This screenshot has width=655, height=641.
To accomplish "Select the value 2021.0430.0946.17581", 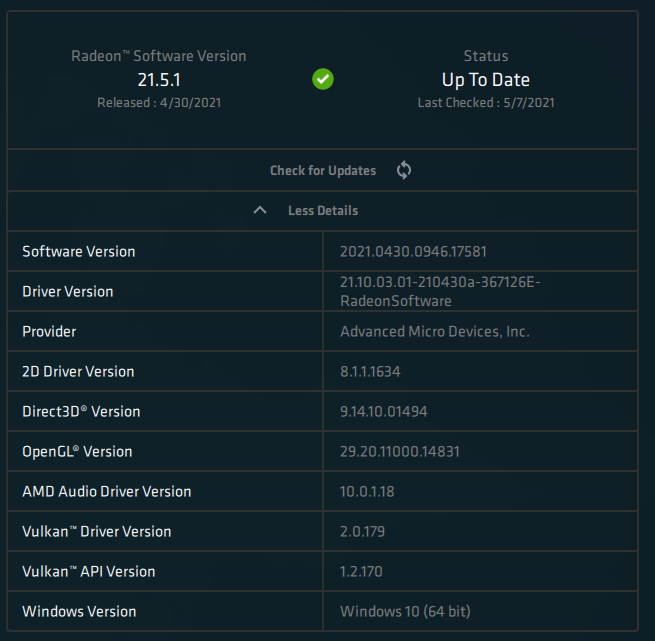I will click(414, 252).
